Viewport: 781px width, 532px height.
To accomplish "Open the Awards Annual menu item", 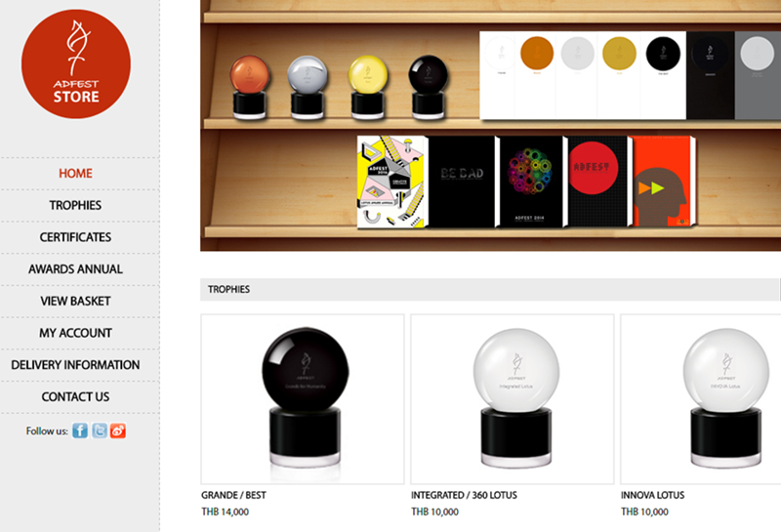I will pyautogui.click(x=76, y=269).
